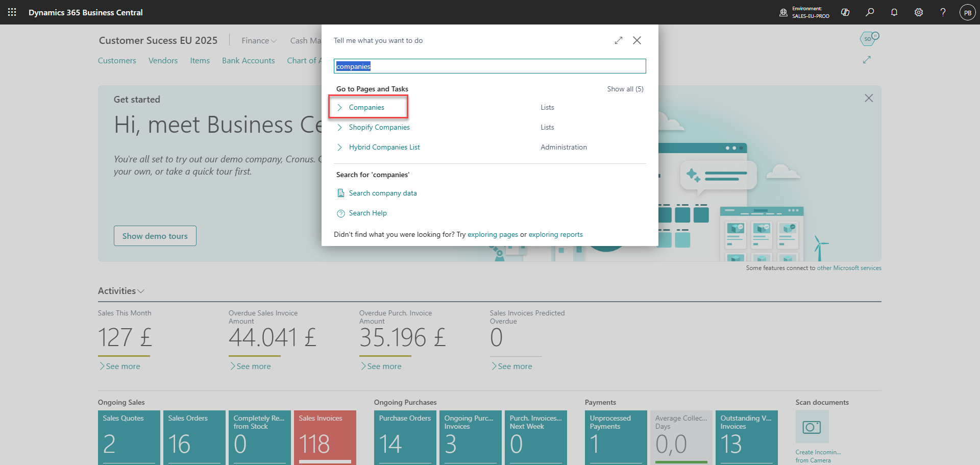Open the Sales Quotes tile

[129, 437]
